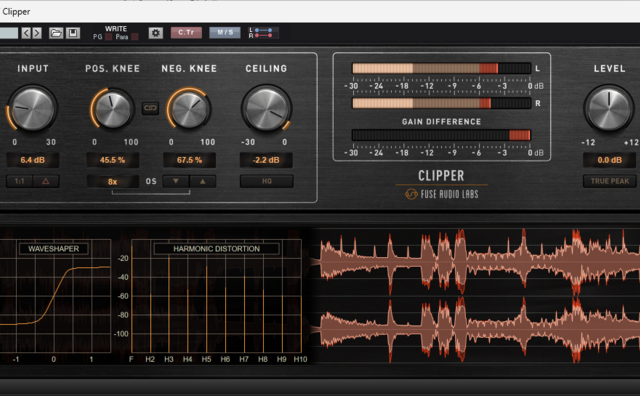
Task: Toggle the C.Tr button
Action: (x=186, y=33)
